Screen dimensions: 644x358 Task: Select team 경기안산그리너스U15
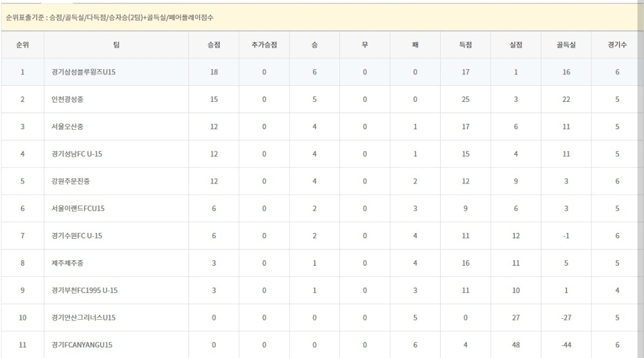pyautogui.click(x=83, y=317)
